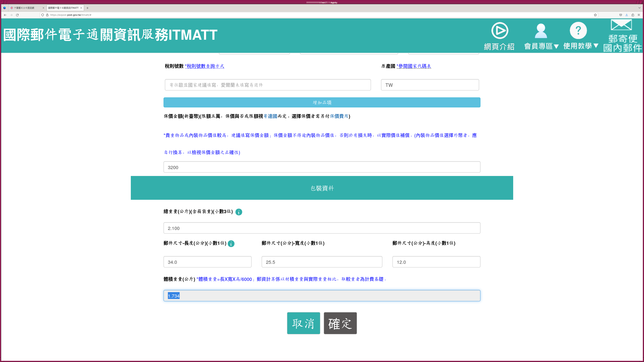
Task: Click the 取消 cancel button
Action: (x=303, y=323)
